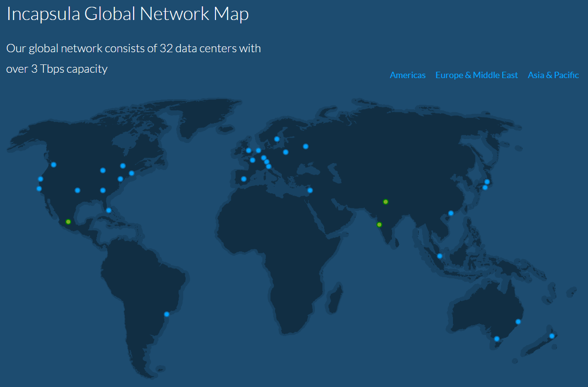Open the Europe & Middle East link

(476, 75)
